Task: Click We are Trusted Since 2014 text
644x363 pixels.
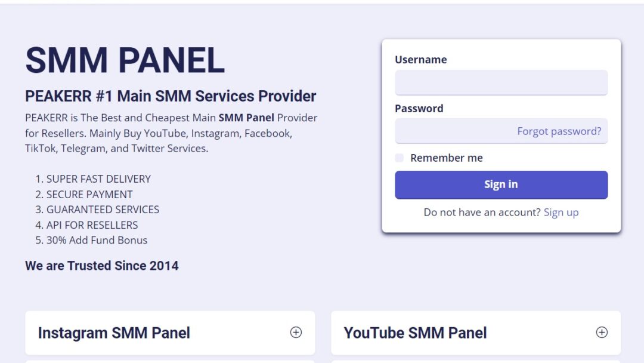Action: point(101,266)
